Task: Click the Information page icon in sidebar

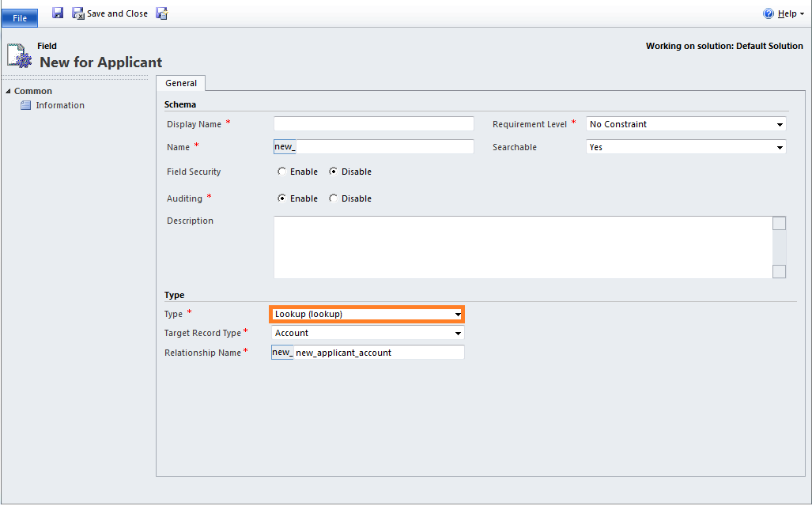Action: point(25,105)
